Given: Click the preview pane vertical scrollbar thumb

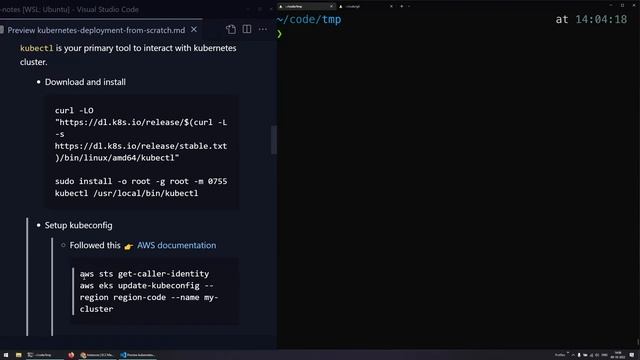Looking at the screenshot, I should pyautogui.click(x=274, y=140).
